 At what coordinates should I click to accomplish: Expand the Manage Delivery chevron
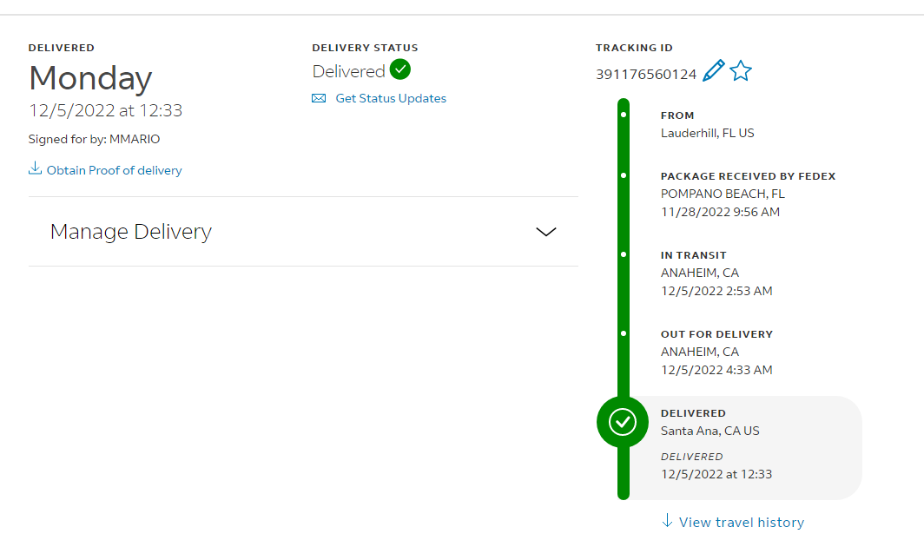545,232
